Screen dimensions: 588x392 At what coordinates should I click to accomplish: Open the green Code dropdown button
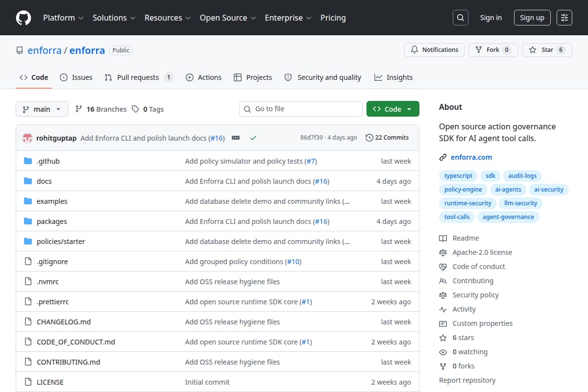pos(393,109)
